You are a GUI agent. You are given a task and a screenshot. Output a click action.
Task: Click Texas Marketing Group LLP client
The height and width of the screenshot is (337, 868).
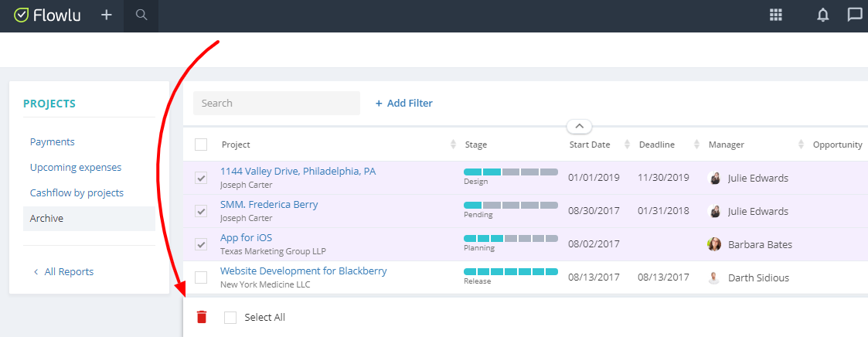(x=273, y=251)
